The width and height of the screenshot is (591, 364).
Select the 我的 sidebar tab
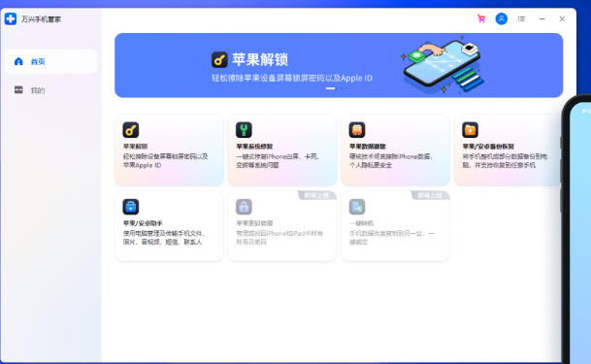tap(51, 90)
